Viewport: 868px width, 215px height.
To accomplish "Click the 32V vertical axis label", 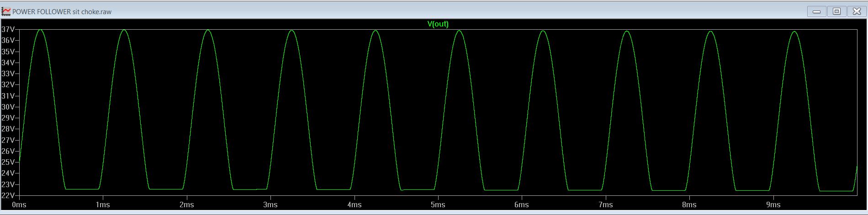I will (8, 84).
